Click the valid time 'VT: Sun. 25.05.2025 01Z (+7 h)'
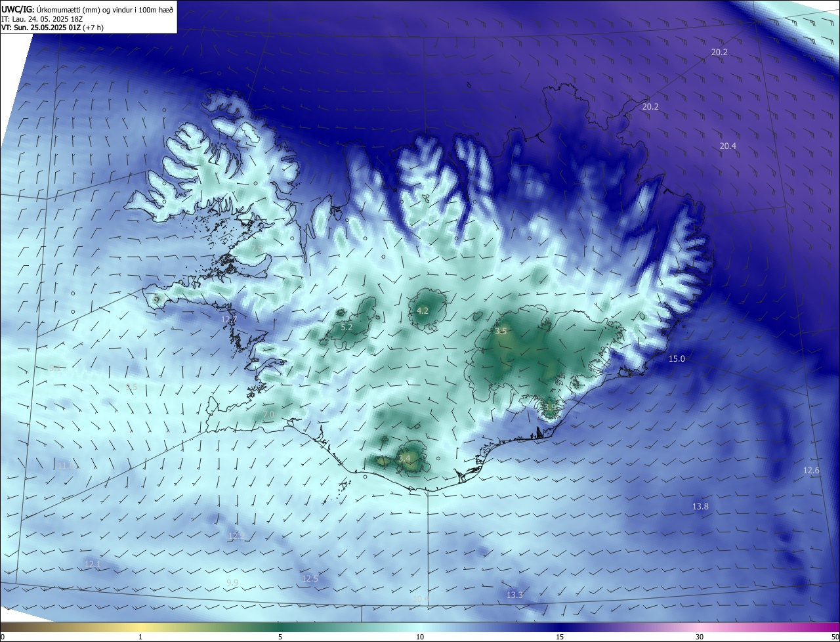Viewport: 840px width, 642px height. point(52,28)
